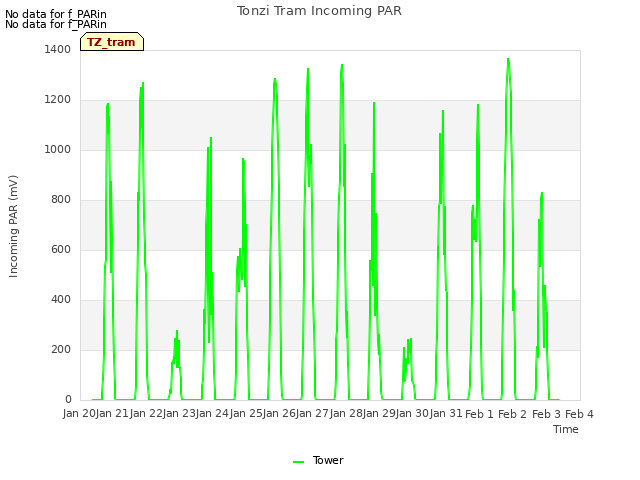
Task: Click the Incoming PAR (mV) axis label
Action: 13,227
